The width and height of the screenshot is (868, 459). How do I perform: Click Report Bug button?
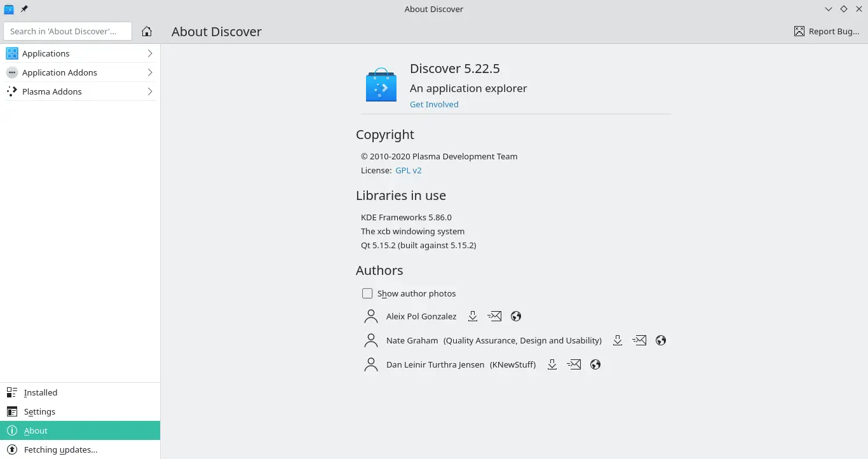click(827, 31)
